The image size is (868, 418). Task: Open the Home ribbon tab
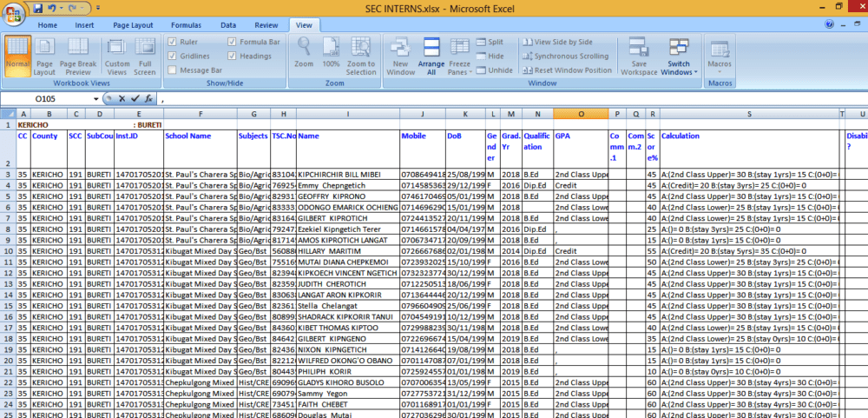pyautogui.click(x=48, y=25)
